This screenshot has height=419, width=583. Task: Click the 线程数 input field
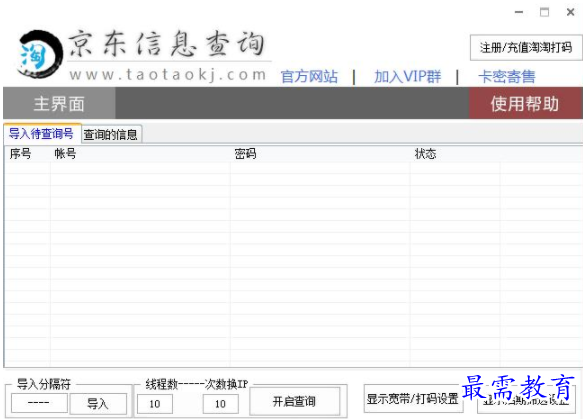coord(155,404)
